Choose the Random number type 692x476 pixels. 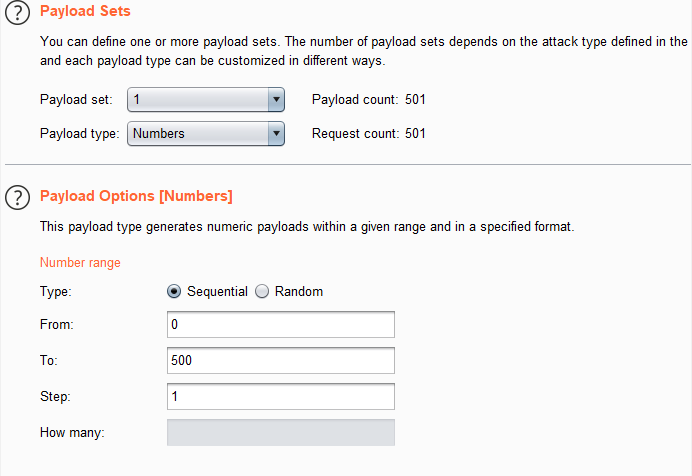(263, 292)
